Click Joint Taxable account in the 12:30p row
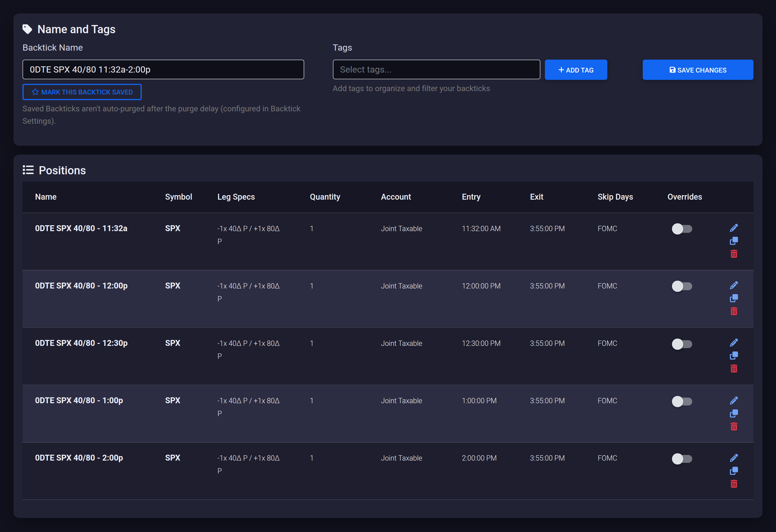This screenshot has height=532, width=776. pyautogui.click(x=401, y=343)
